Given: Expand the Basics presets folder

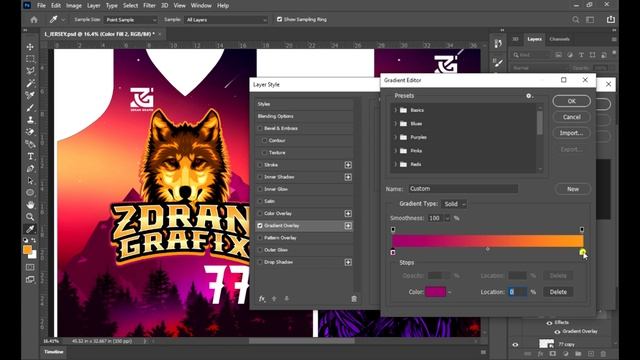Looking at the screenshot, I should 396,110.
